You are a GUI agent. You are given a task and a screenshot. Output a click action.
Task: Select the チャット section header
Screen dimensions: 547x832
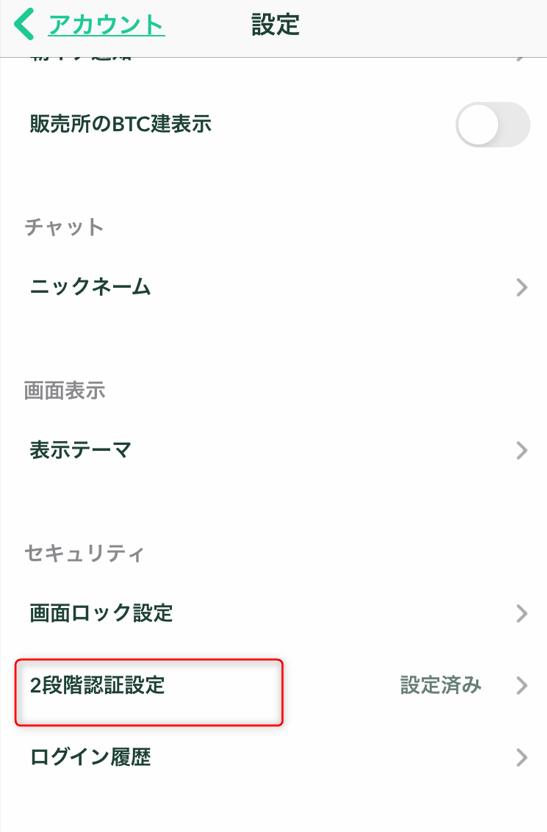(x=64, y=227)
